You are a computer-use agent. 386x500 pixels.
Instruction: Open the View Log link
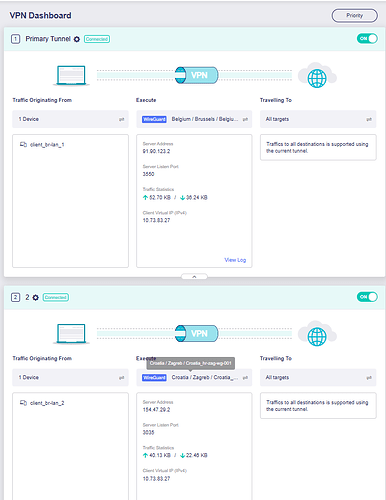(235, 260)
